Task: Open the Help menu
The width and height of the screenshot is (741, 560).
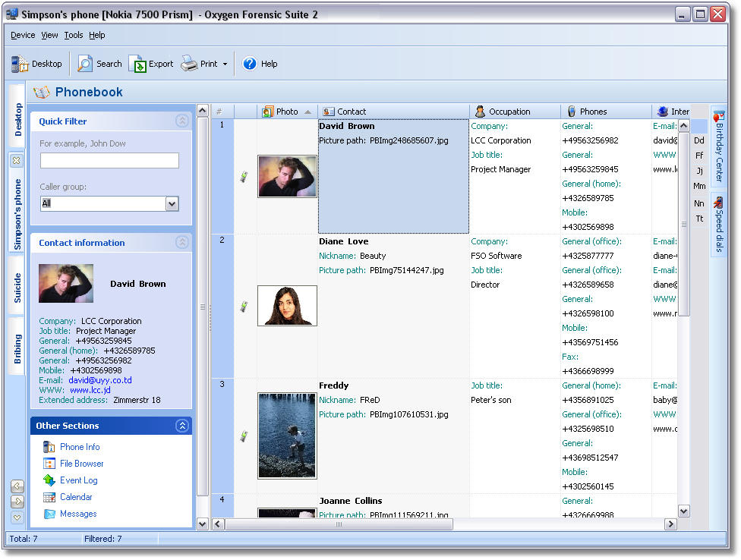Action: 97,35
